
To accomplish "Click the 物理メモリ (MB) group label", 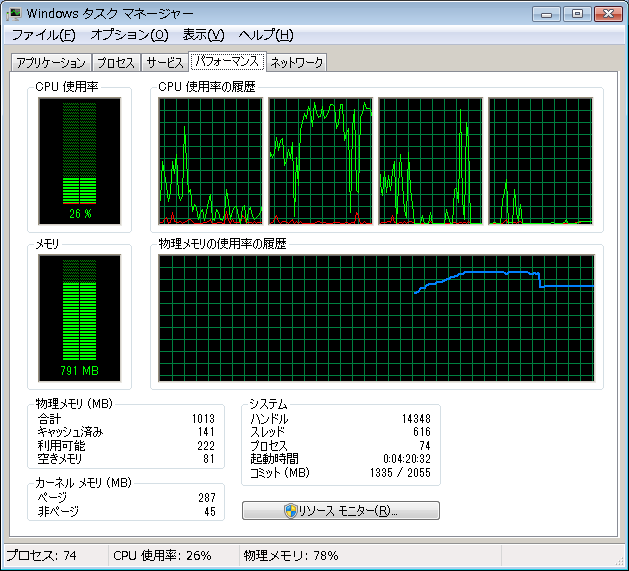I will click(x=74, y=403).
